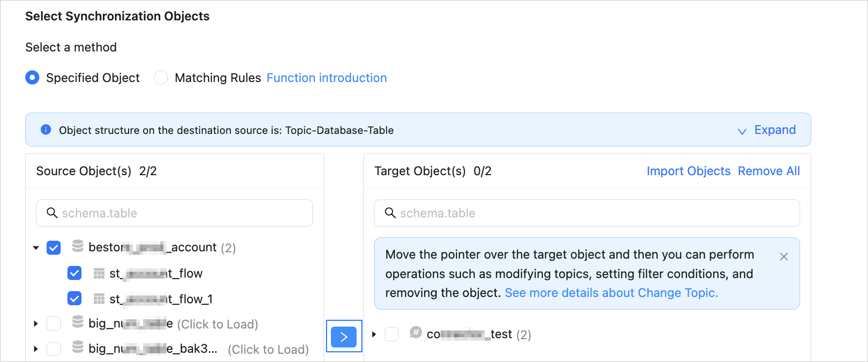Click the database icon beside the account schema
The image size is (868, 362).
(78, 247)
